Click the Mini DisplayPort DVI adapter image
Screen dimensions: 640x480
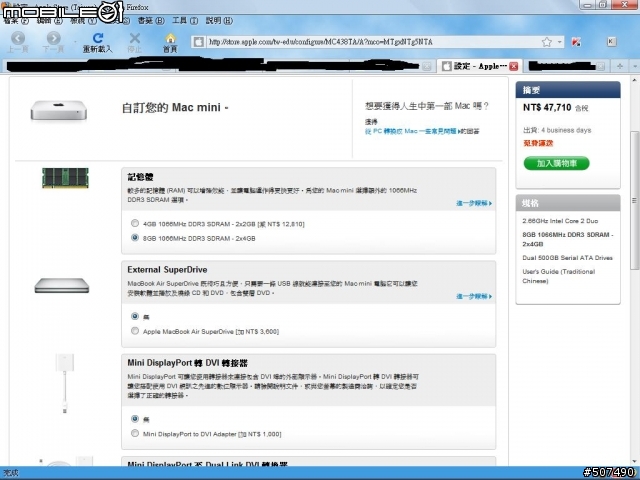pyautogui.click(x=65, y=383)
